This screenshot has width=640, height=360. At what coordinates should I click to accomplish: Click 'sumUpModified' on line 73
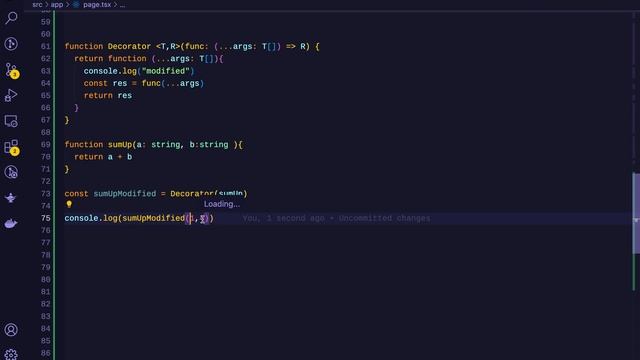click(x=125, y=194)
